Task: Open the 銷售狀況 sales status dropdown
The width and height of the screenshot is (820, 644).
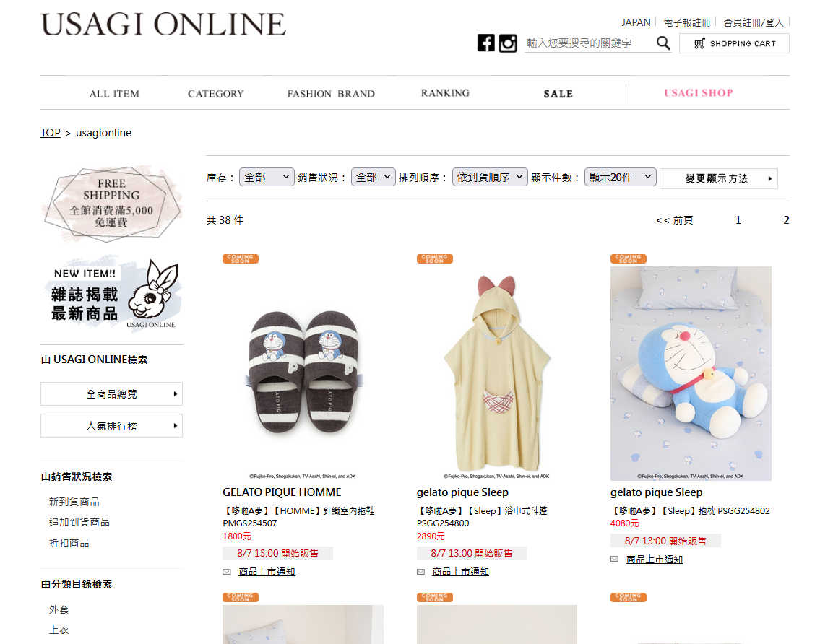Action: tap(374, 177)
